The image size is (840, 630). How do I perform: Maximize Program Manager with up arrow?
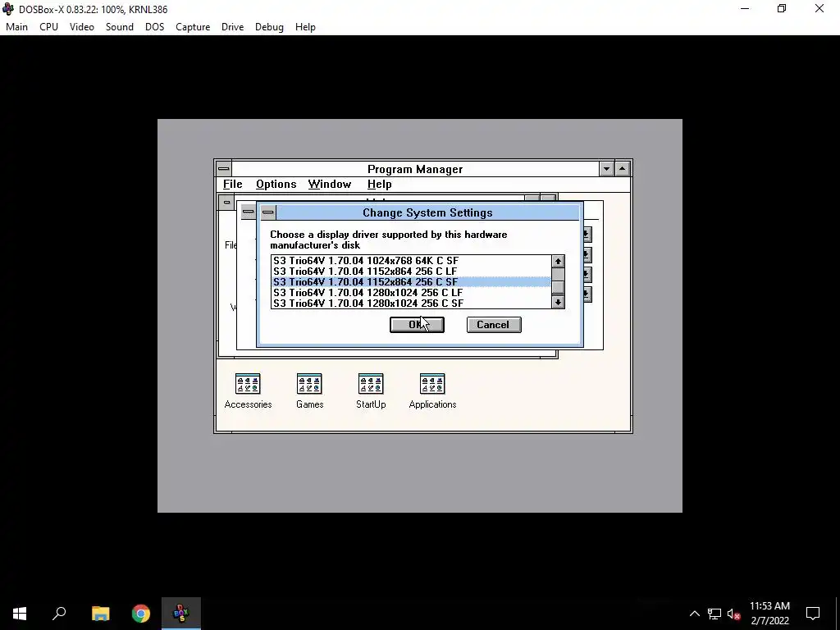(622, 169)
